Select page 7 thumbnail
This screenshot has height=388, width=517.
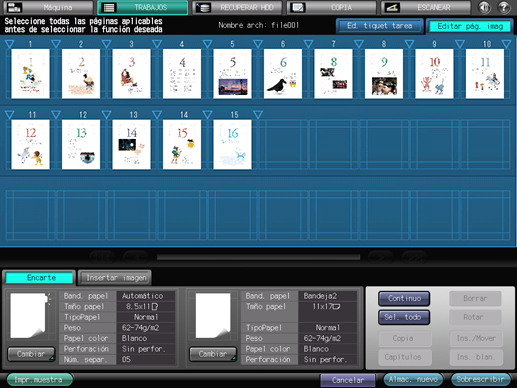(333, 74)
